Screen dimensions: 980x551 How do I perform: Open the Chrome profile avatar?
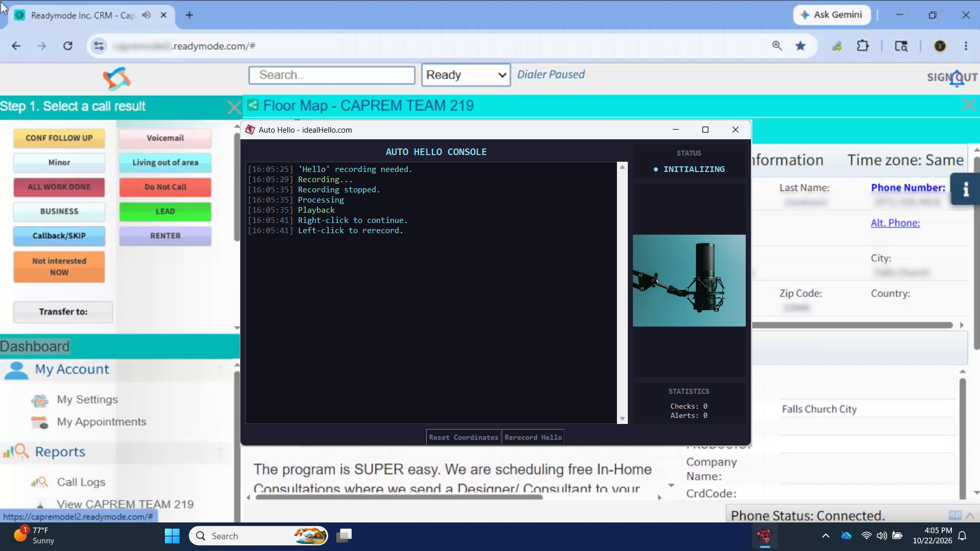[x=940, y=46]
